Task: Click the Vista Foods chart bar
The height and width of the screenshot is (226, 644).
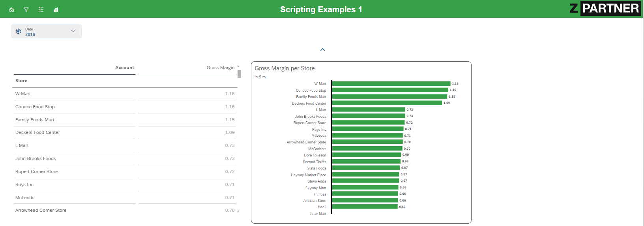Action: click(x=366, y=168)
